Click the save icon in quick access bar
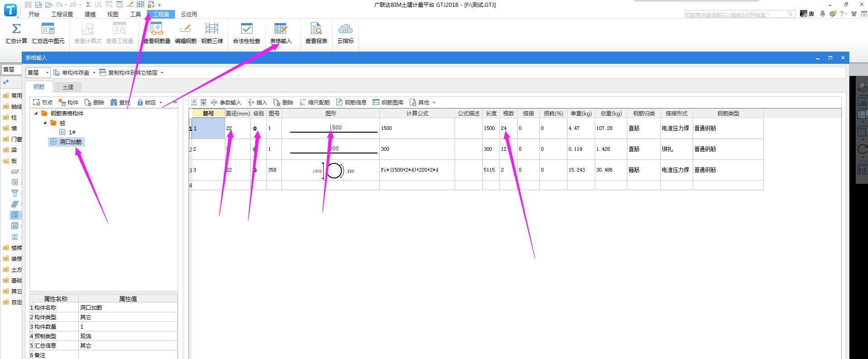This screenshot has height=359, width=868. [x=28, y=5]
